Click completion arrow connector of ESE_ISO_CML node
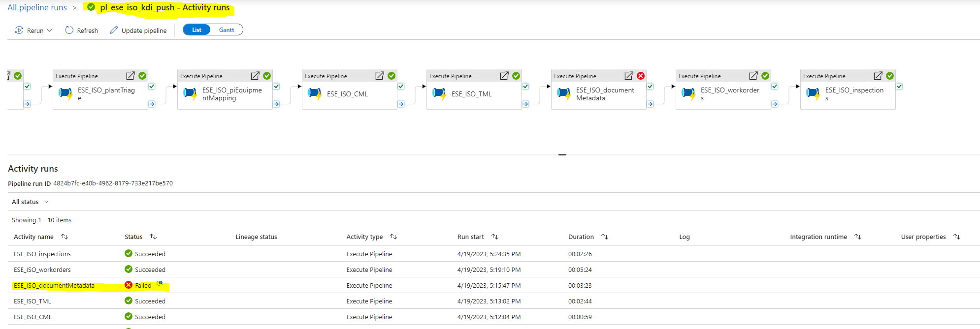This screenshot has height=329, width=980. [x=401, y=104]
